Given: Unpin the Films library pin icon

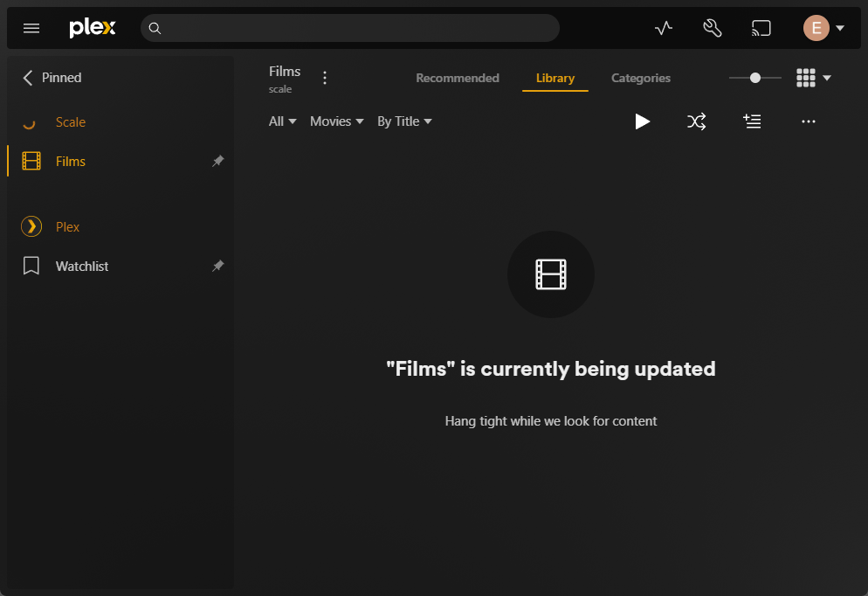Looking at the screenshot, I should (x=218, y=161).
